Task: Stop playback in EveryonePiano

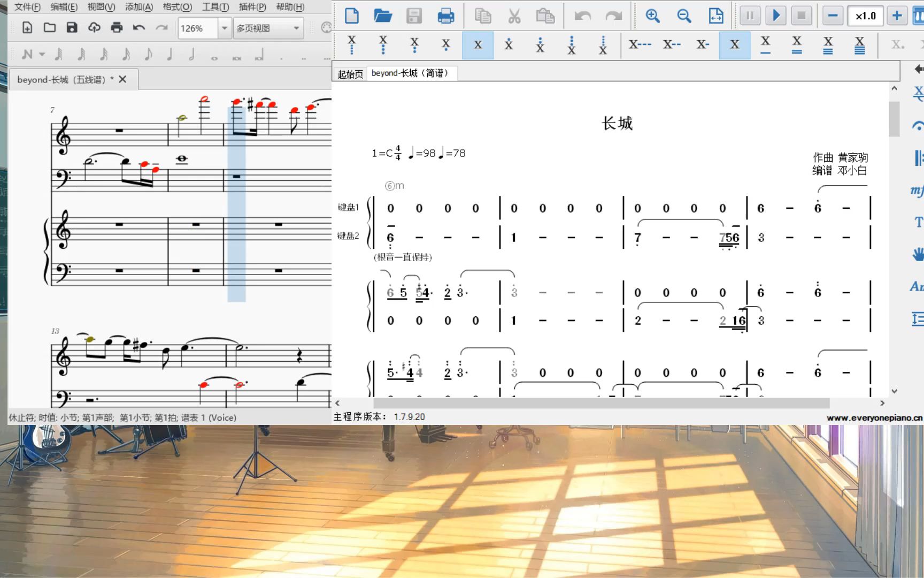Action: (802, 16)
